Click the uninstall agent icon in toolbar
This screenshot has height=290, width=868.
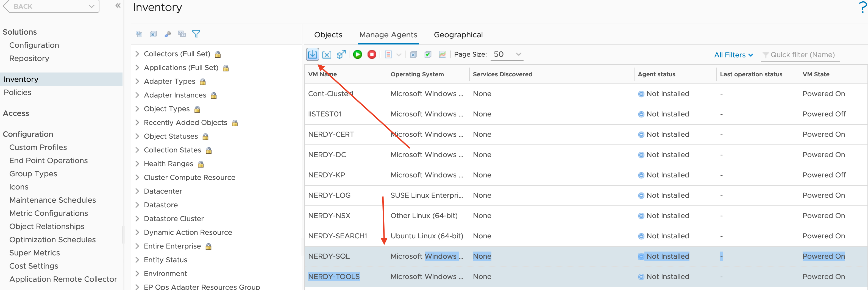click(327, 55)
